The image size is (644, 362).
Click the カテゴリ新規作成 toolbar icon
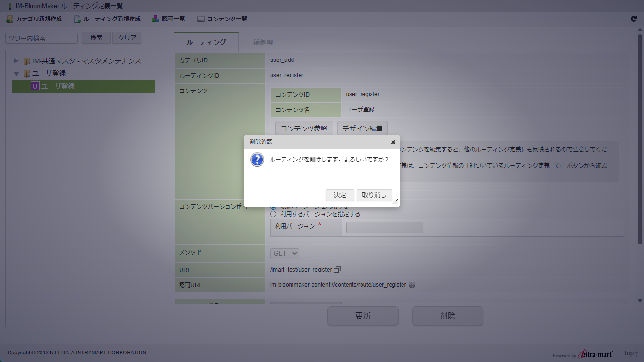pos(34,19)
